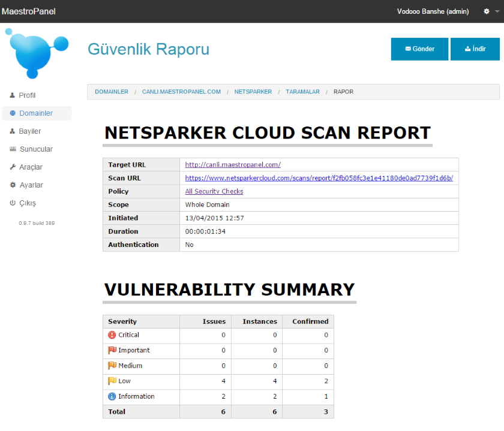Screen dimensions: 504x431
Task: Select Domainler in the sidebar
Action: coord(36,113)
